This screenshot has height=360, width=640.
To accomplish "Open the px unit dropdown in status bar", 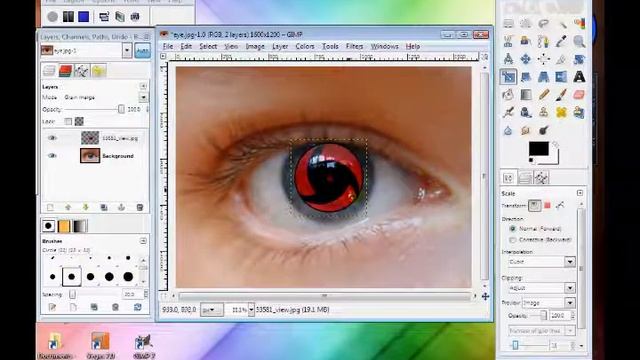I will point(212,310).
